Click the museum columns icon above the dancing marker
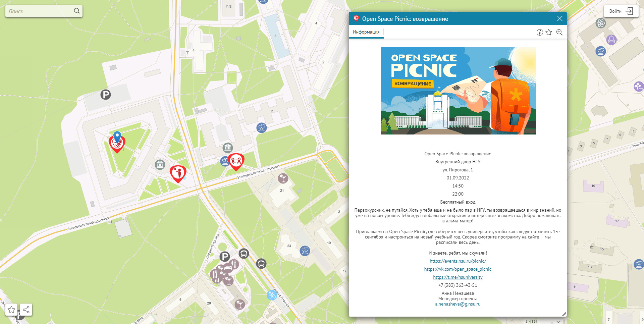The height and width of the screenshot is (324, 644). [x=228, y=148]
